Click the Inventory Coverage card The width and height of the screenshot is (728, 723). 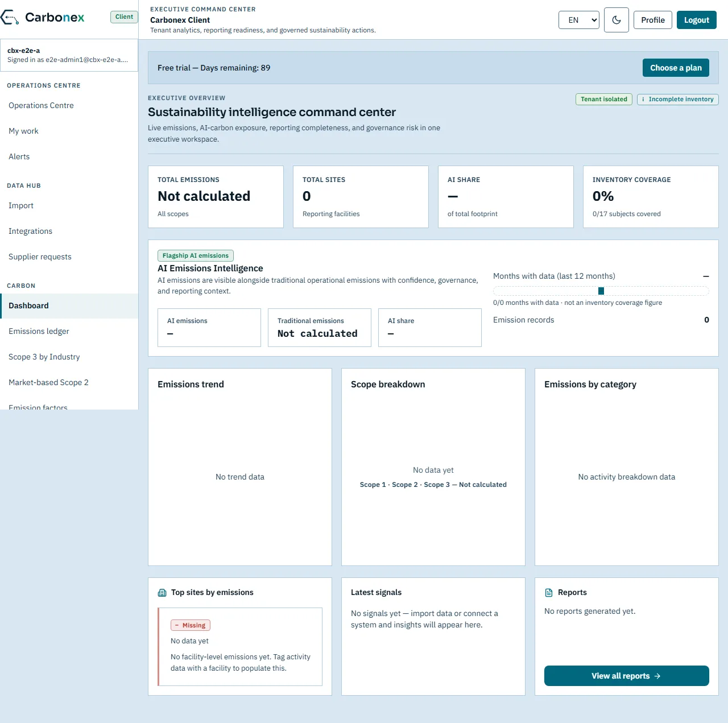(651, 197)
